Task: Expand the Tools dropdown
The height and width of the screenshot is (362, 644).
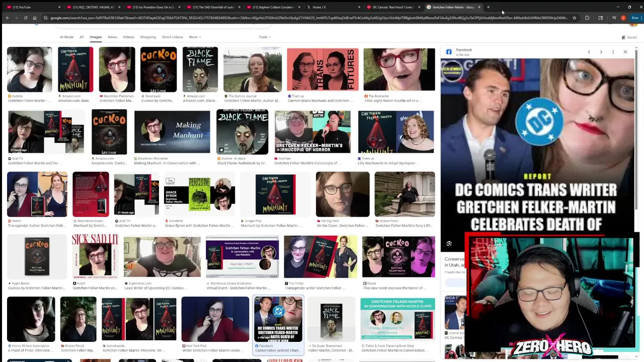Action: (x=265, y=37)
